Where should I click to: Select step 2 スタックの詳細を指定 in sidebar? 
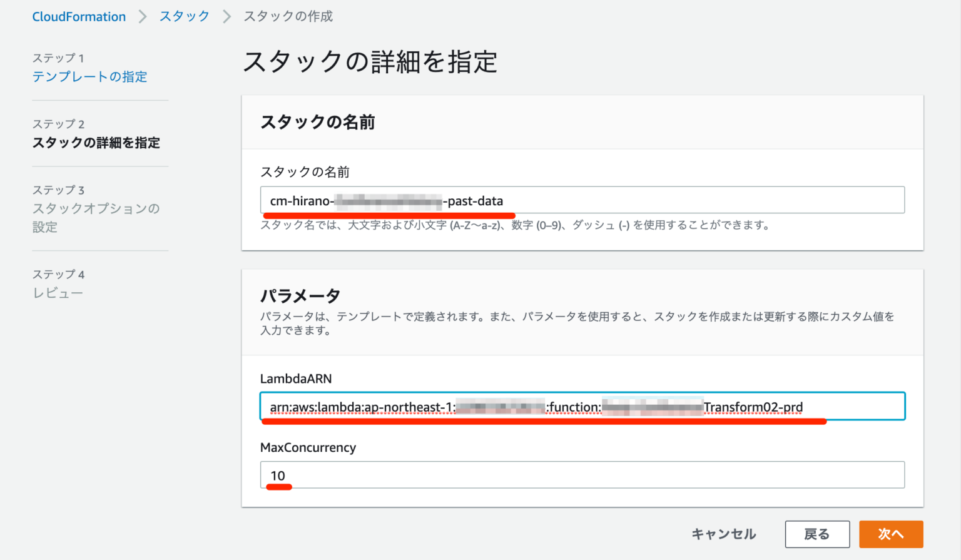[x=96, y=143]
